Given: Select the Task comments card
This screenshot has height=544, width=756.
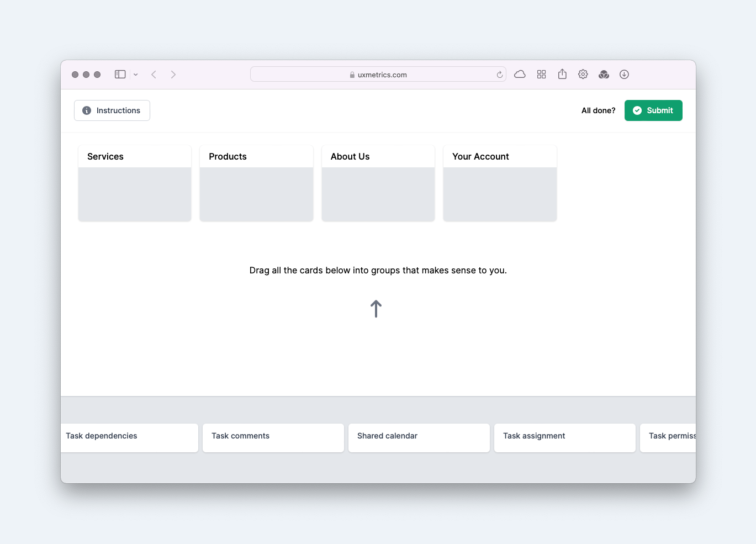Looking at the screenshot, I should click(x=273, y=438).
